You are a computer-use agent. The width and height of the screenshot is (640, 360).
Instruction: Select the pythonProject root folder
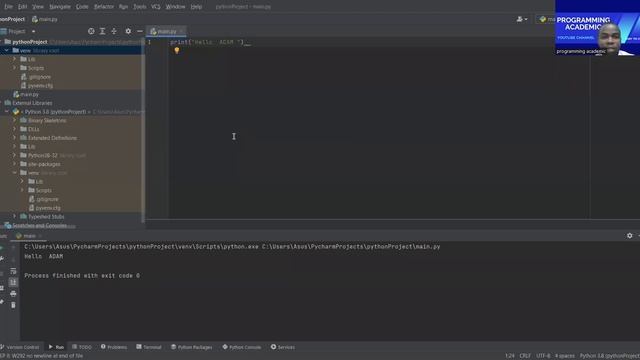pyautogui.click(x=30, y=42)
